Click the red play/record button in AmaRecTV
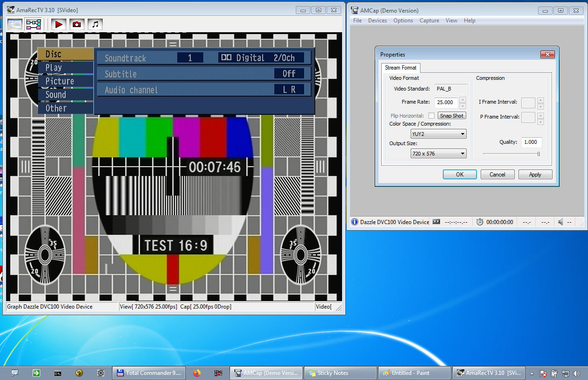 pyautogui.click(x=58, y=24)
